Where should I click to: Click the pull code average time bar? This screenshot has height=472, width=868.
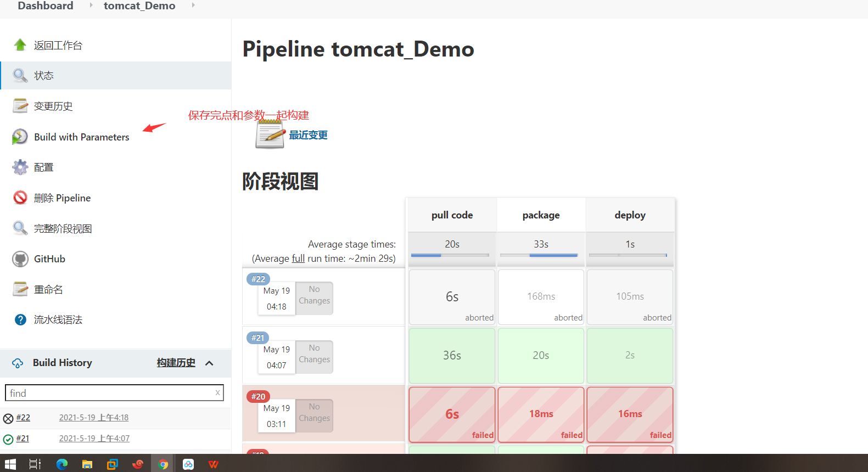[450, 255]
